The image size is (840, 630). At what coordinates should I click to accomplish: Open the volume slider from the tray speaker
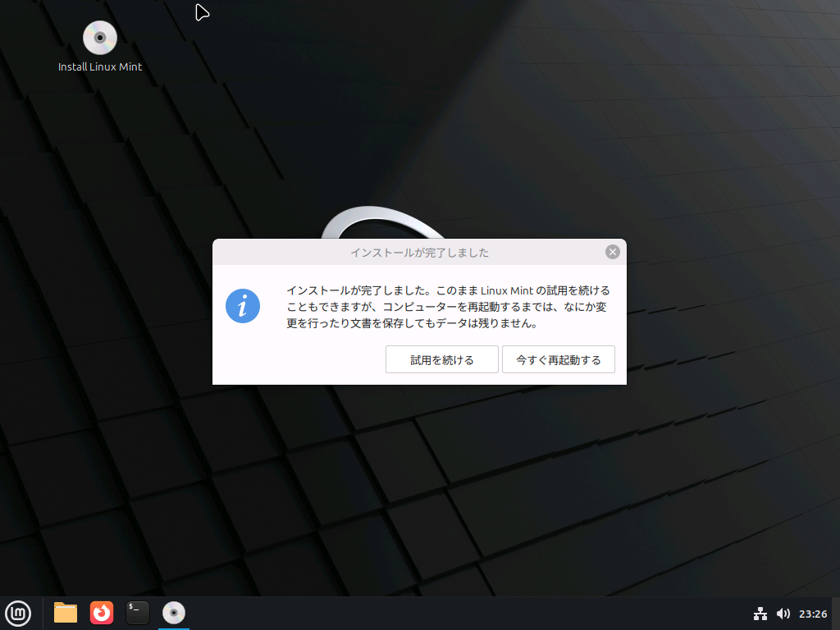[783, 613]
